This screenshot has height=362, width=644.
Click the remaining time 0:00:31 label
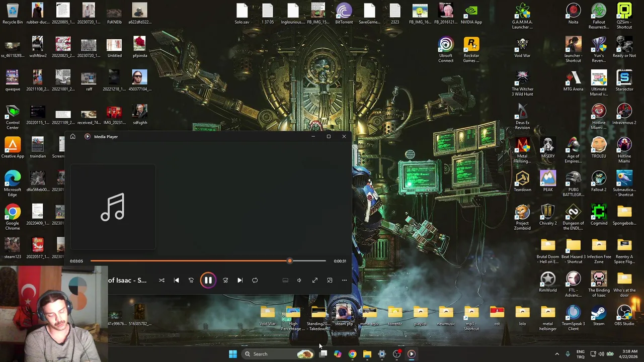click(x=340, y=261)
